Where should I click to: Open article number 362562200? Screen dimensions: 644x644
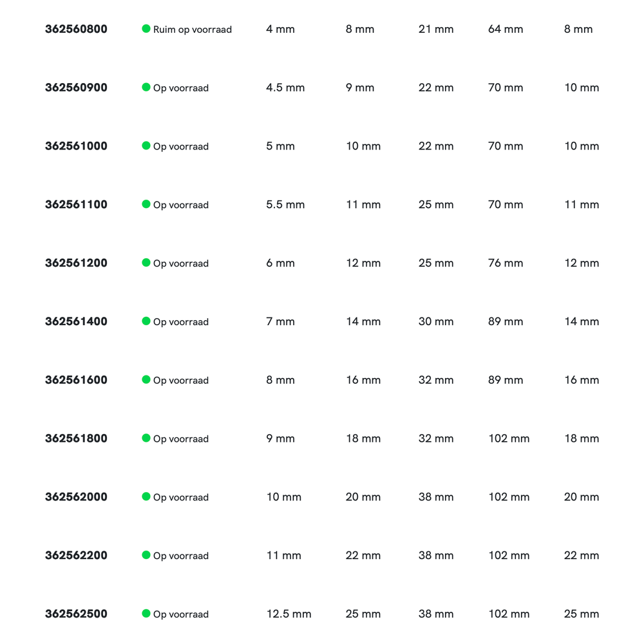pyautogui.click(x=76, y=555)
